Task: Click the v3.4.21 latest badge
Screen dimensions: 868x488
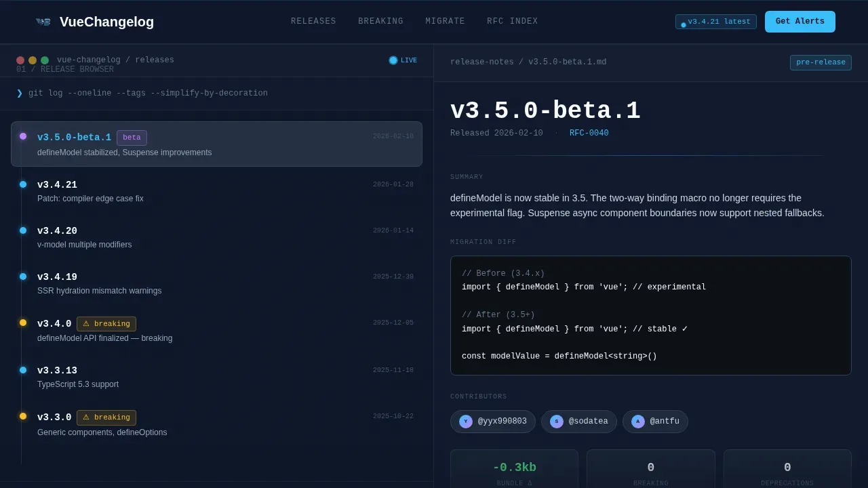Action: 716,22
